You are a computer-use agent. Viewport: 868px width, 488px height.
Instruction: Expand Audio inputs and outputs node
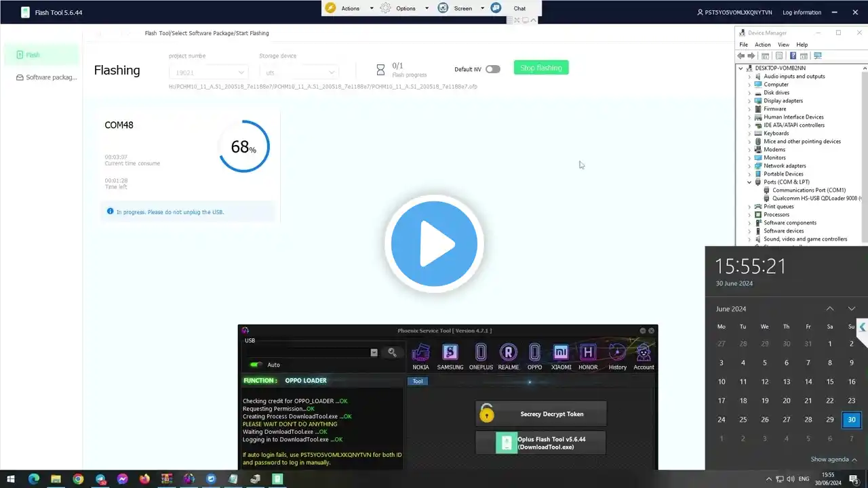749,77
